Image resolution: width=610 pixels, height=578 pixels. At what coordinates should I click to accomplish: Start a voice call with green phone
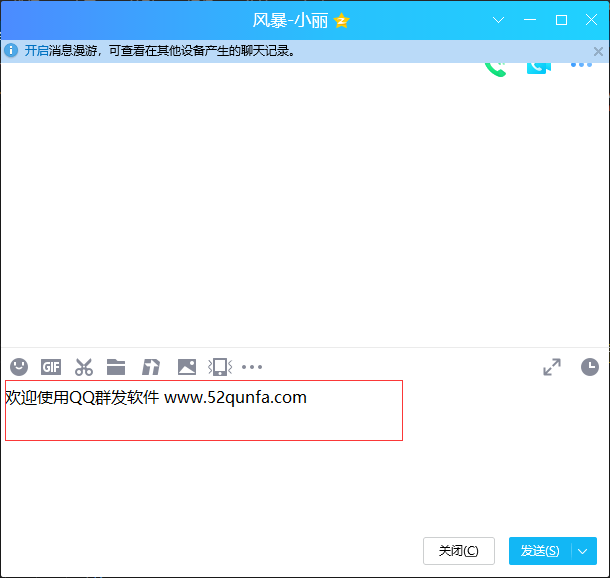pyautogui.click(x=496, y=69)
